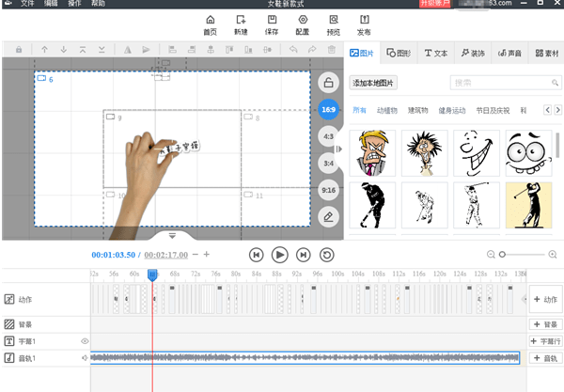Switch to the 文本 text tab
Screen dimensions: 564x392
pos(435,53)
